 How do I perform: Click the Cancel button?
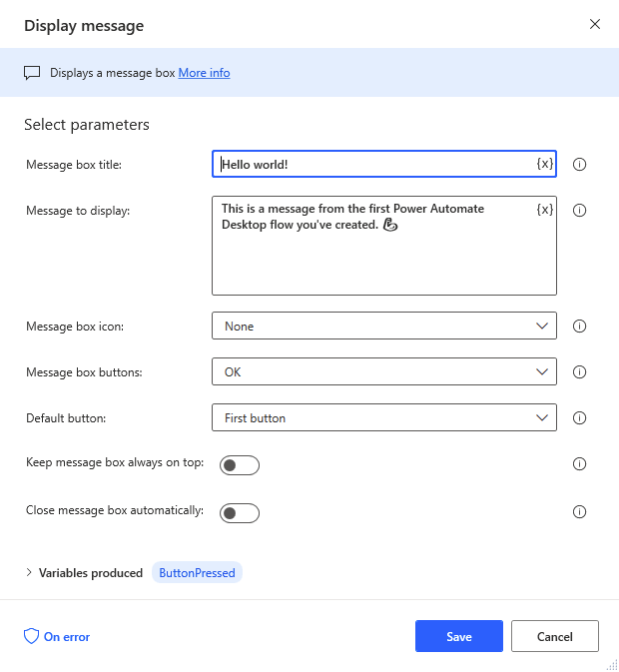[555, 636]
